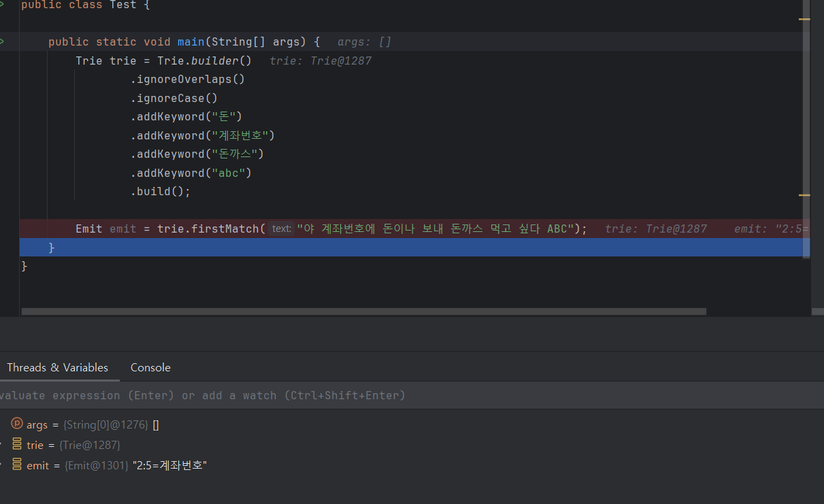824x504 pixels.
Task: Select the trie = {Trie@1287} row
Action: [412, 445]
